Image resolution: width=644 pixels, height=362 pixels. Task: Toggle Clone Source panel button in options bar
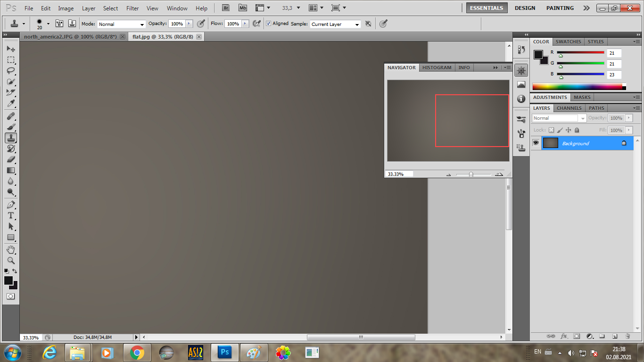(72, 24)
